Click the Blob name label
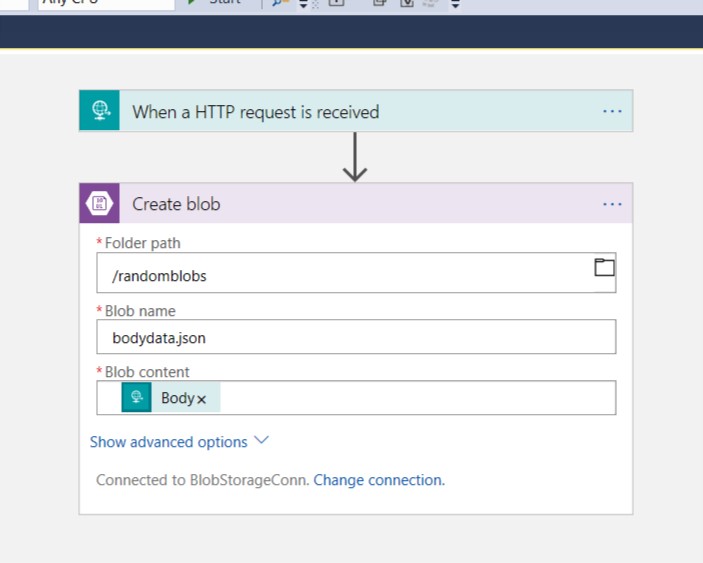703x563 pixels. (140, 311)
